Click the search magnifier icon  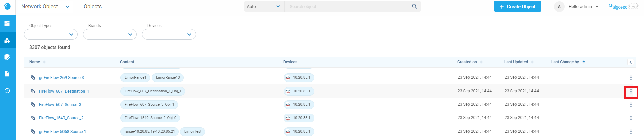point(414,6)
